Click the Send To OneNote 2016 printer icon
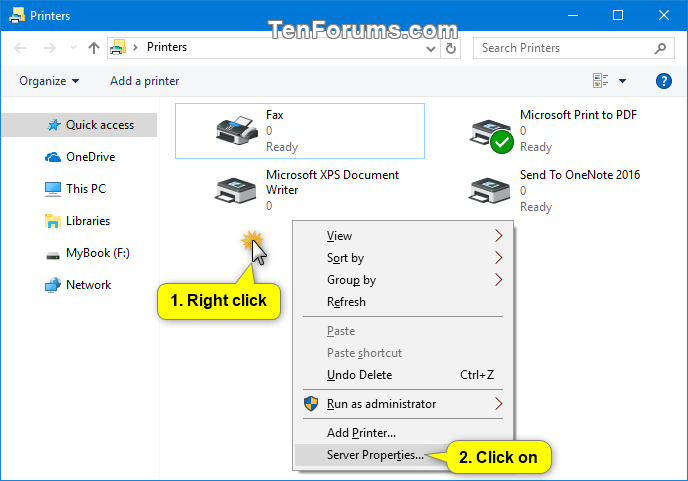Viewport: 688px width, 481px height. pos(489,190)
